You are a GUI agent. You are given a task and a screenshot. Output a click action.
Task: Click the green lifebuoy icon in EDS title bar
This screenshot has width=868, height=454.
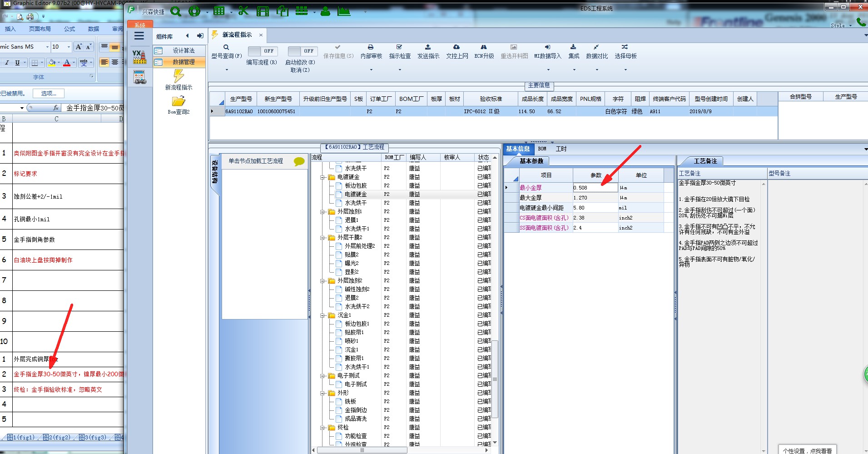point(194,11)
